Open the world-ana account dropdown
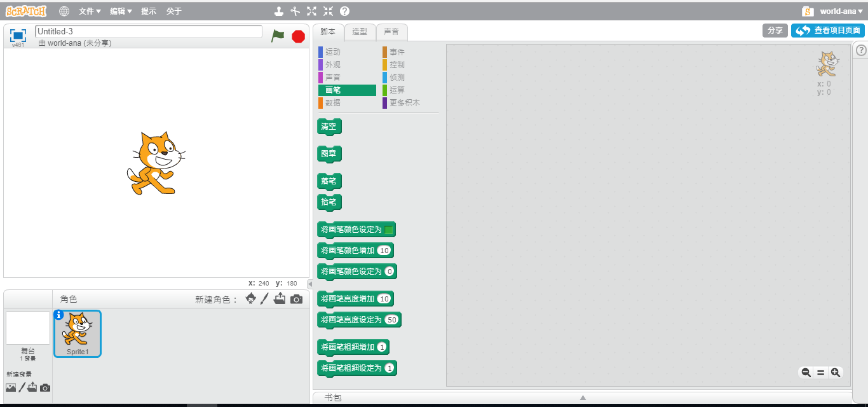 pyautogui.click(x=841, y=11)
